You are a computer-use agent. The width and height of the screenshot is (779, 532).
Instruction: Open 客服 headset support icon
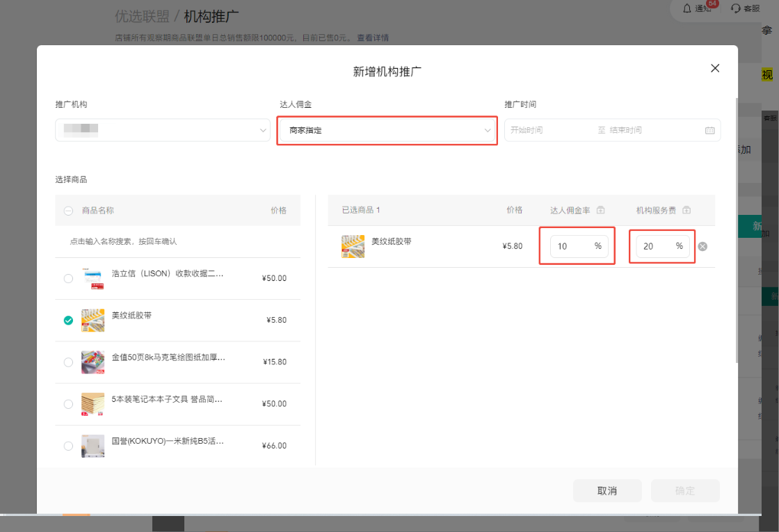736,8
